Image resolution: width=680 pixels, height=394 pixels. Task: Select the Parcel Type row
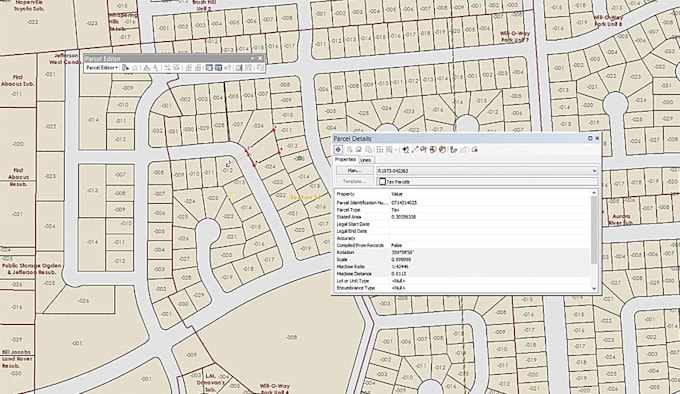pyautogui.click(x=463, y=210)
